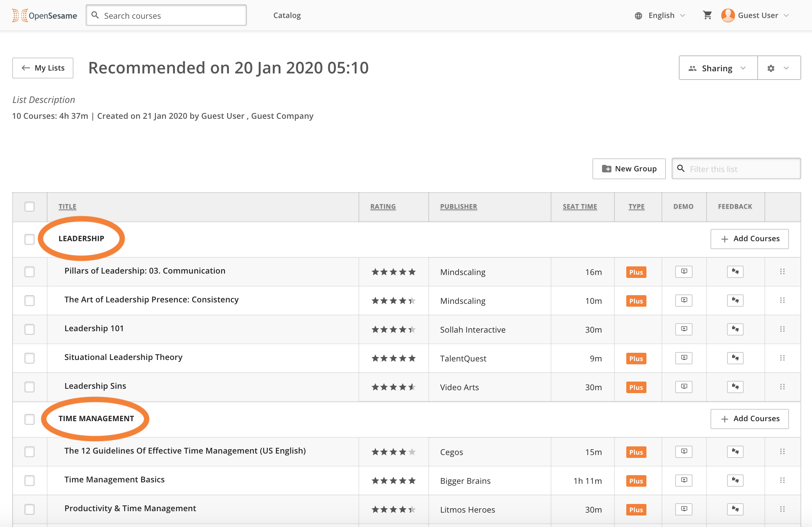The width and height of the screenshot is (812, 527).
Task: Give feedback on Situational Leadership Theory
Action: click(735, 358)
